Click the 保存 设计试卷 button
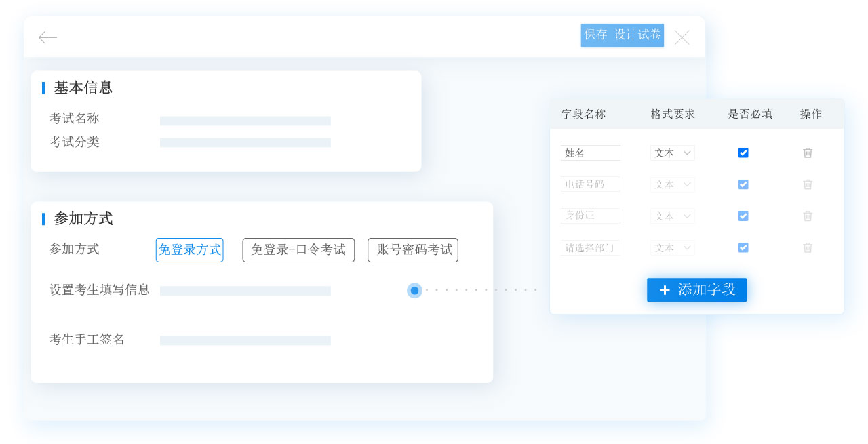Image resolution: width=868 pixels, height=444 pixels. 622,35
